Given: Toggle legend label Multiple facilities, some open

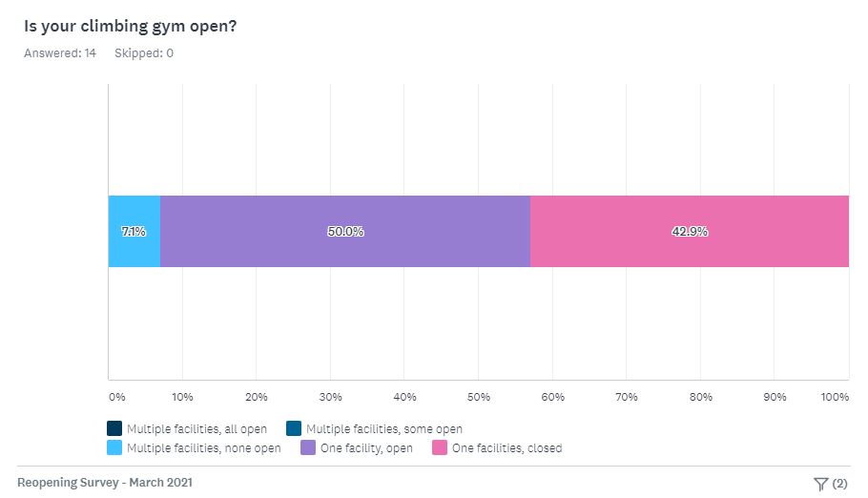Looking at the screenshot, I should pyautogui.click(x=383, y=429).
